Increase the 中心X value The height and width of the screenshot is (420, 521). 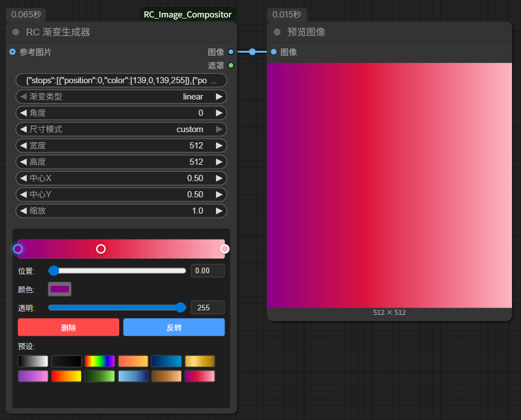pos(219,178)
